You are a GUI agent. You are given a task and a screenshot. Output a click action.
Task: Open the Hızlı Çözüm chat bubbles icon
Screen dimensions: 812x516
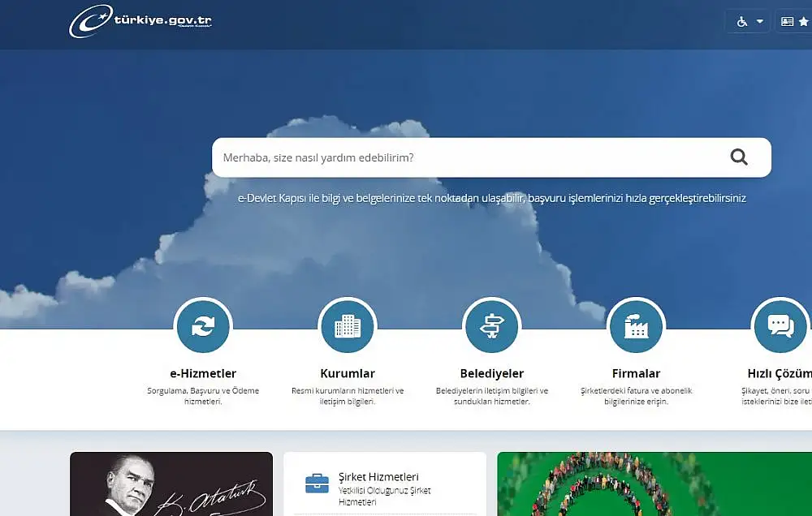tap(780, 326)
